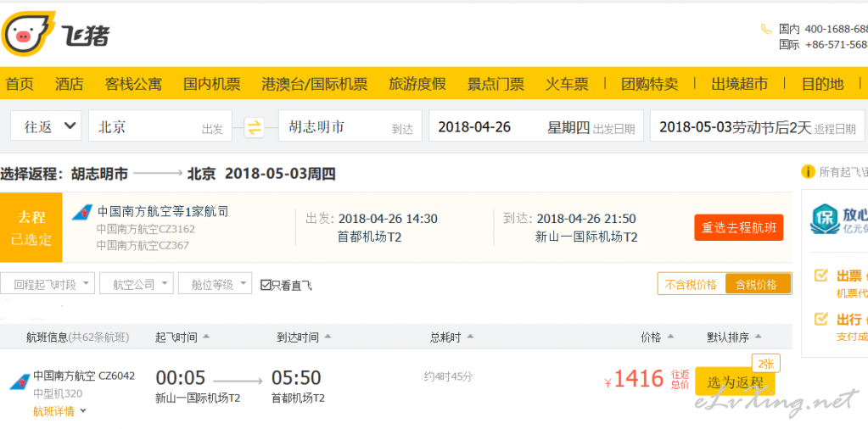Click China Southern logo in selected outbound flight
This screenshot has height=429, width=868.
point(82,212)
